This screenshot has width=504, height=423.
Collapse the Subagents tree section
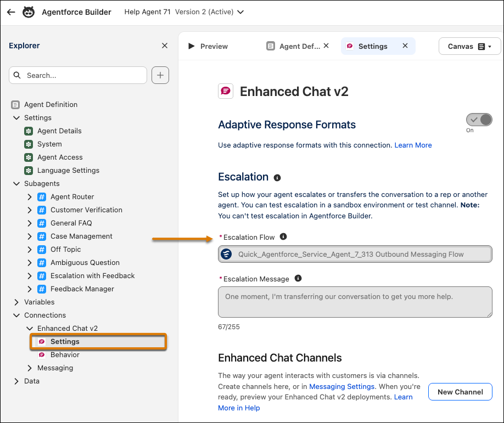click(x=16, y=184)
